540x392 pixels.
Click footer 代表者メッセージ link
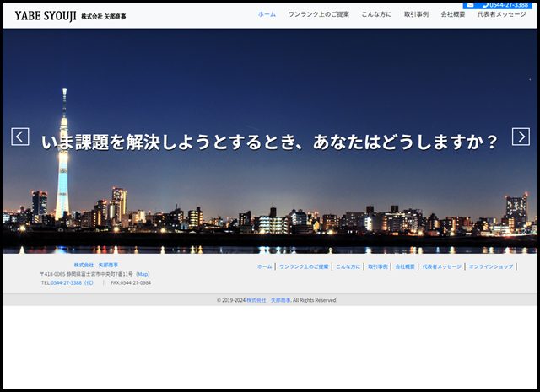pos(442,266)
